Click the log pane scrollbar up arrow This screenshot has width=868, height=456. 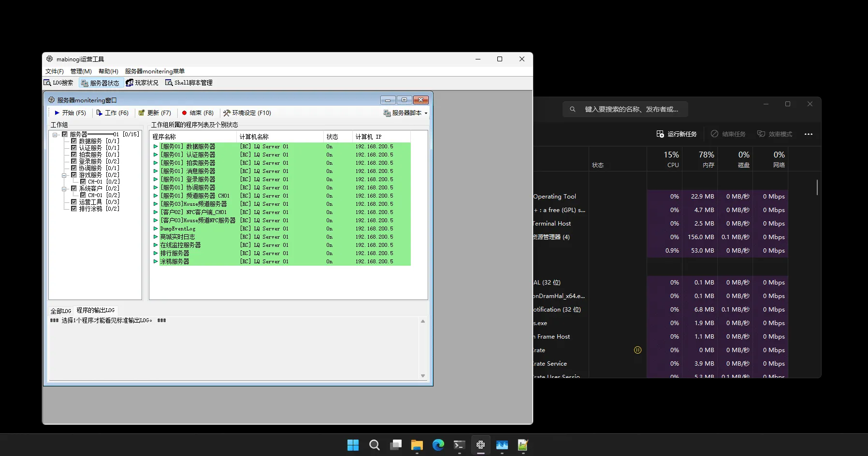pyautogui.click(x=423, y=321)
